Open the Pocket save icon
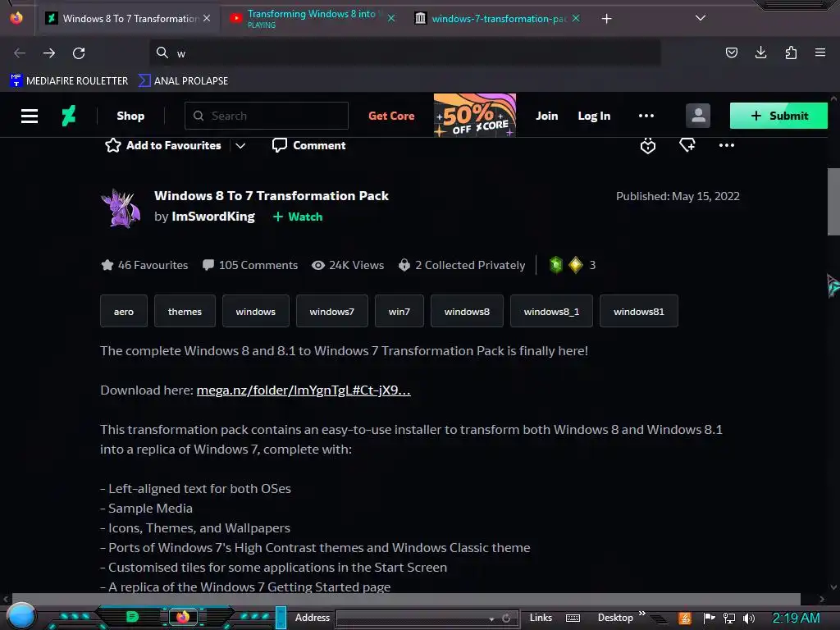Viewport: 840px width, 630px height. [731, 52]
